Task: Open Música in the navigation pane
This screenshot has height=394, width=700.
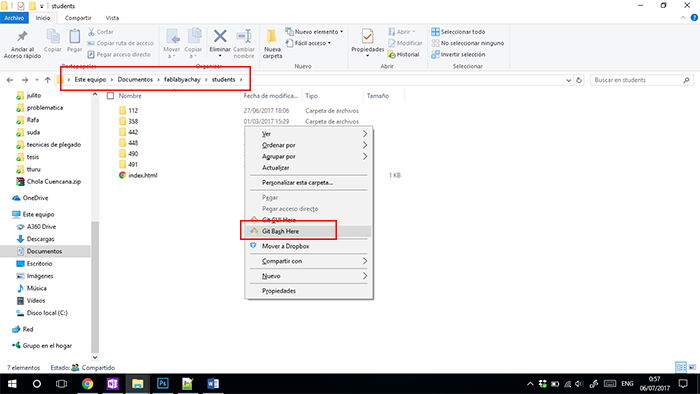Action: 32,288
